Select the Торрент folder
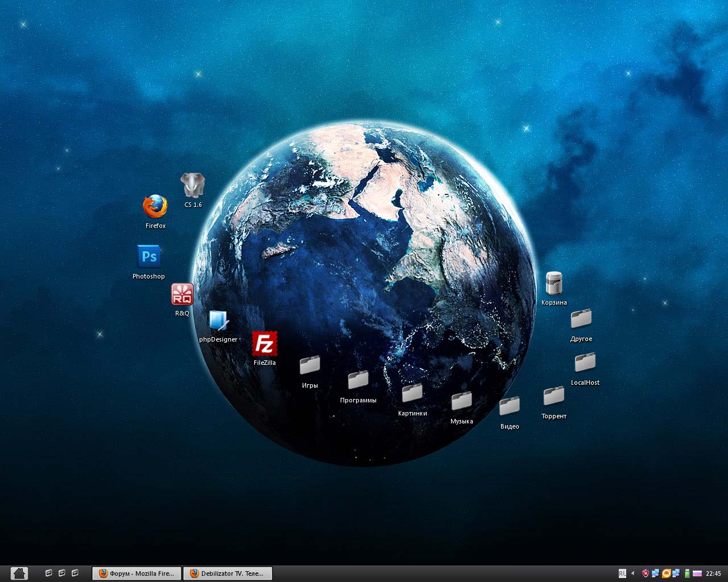728x582 pixels. click(553, 396)
